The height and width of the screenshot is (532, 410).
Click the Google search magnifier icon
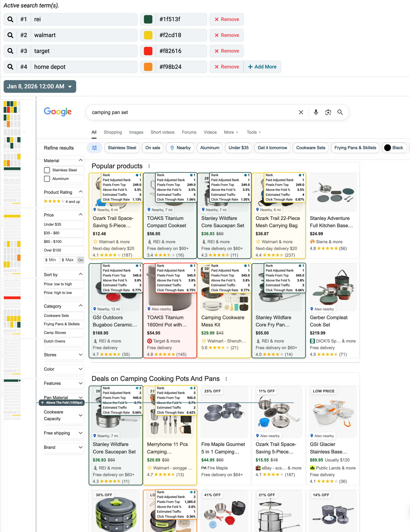pos(340,112)
